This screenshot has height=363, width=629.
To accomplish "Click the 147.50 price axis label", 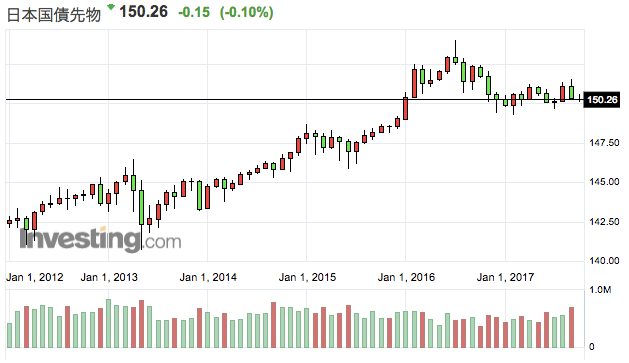I will pyautogui.click(x=604, y=143).
